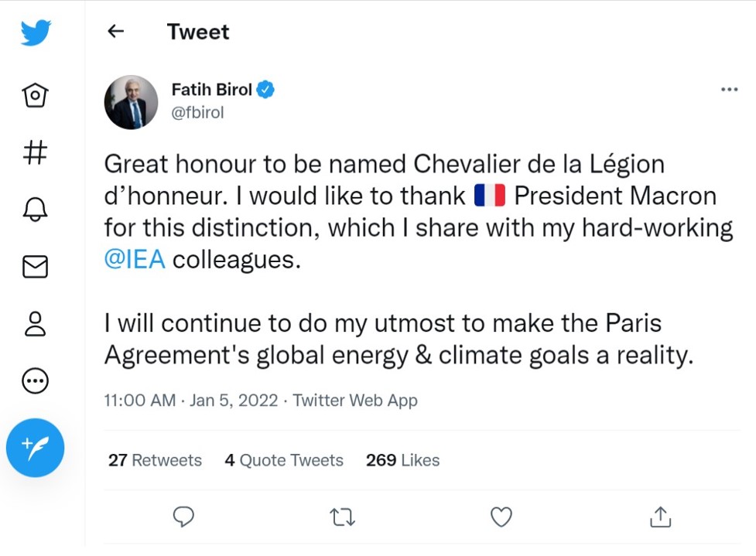The image size is (756, 556).
Task: Open tweet options three-dot menu
Action: [729, 90]
